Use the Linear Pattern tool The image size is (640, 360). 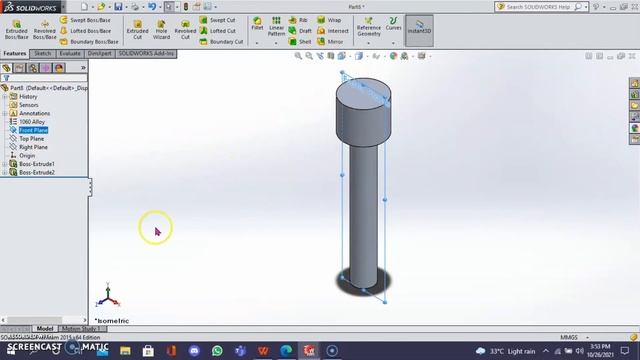click(x=276, y=26)
